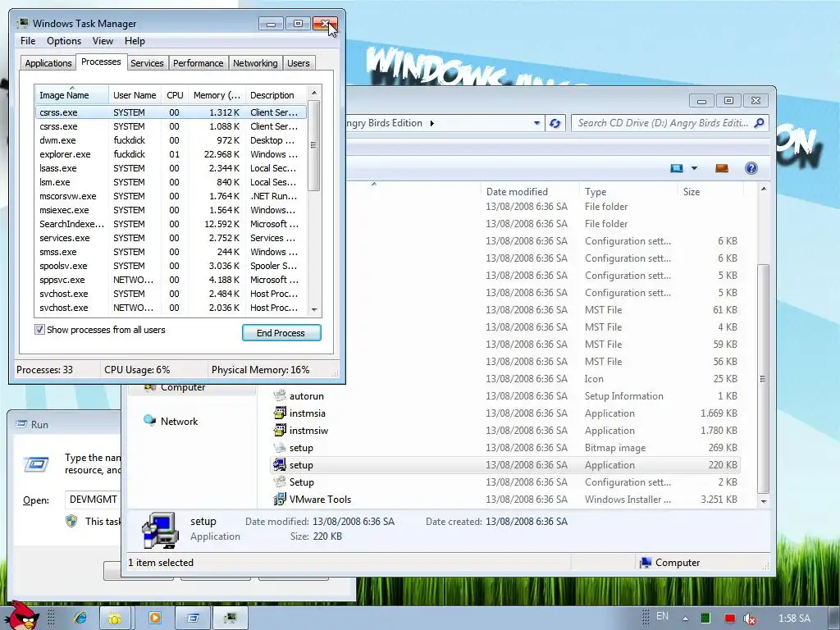This screenshot has height=630, width=840.
Task: Switch to the Run dialog taskbar button
Action: pyautogui.click(x=193, y=618)
